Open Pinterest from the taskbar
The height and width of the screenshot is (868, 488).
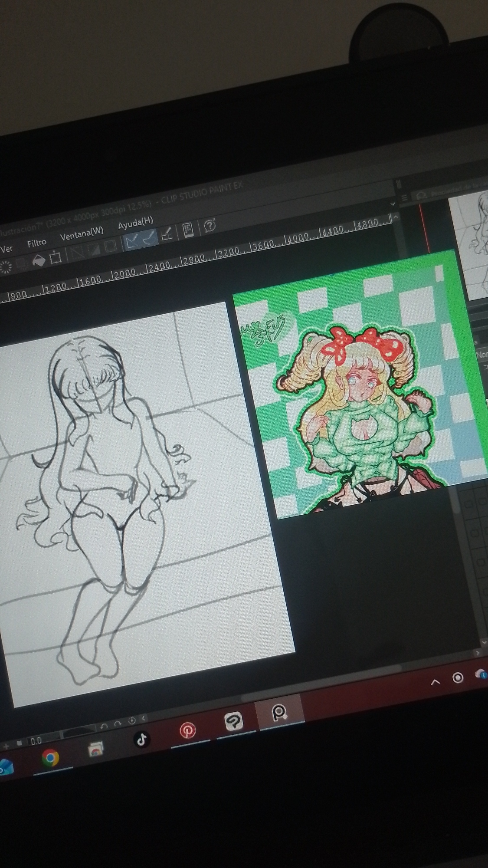pyautogui.click(x=187, y=731)
